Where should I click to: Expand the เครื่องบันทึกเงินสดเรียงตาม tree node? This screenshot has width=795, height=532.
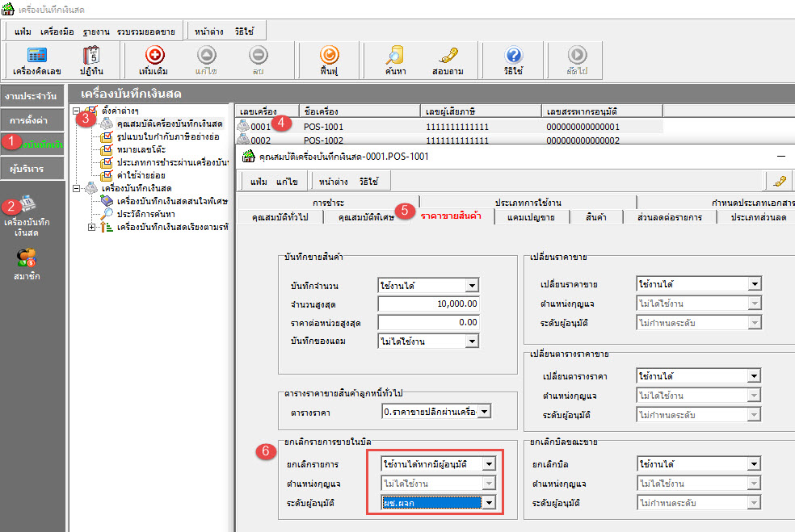[91, 228]
